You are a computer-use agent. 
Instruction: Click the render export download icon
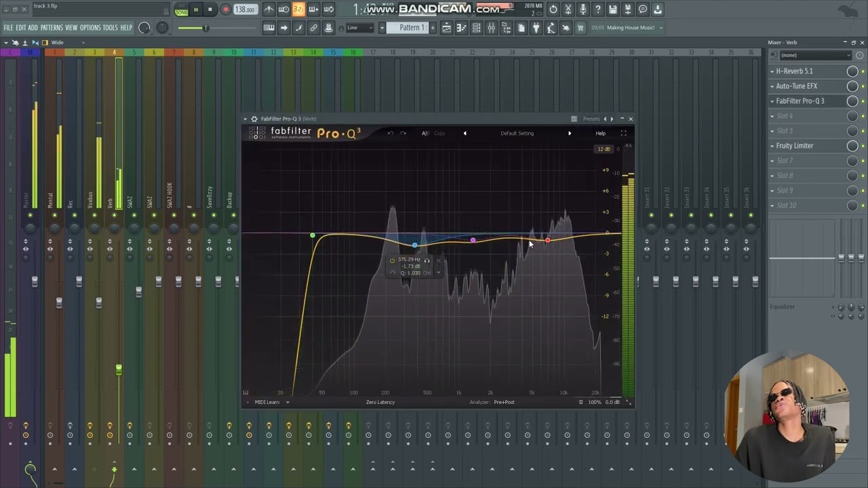(x=658, y=9)
